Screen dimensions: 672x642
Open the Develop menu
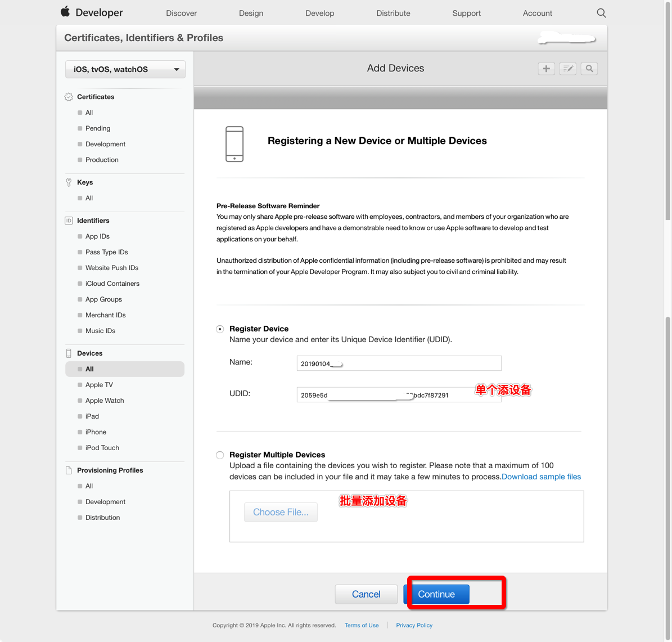(x=320, y=14)
